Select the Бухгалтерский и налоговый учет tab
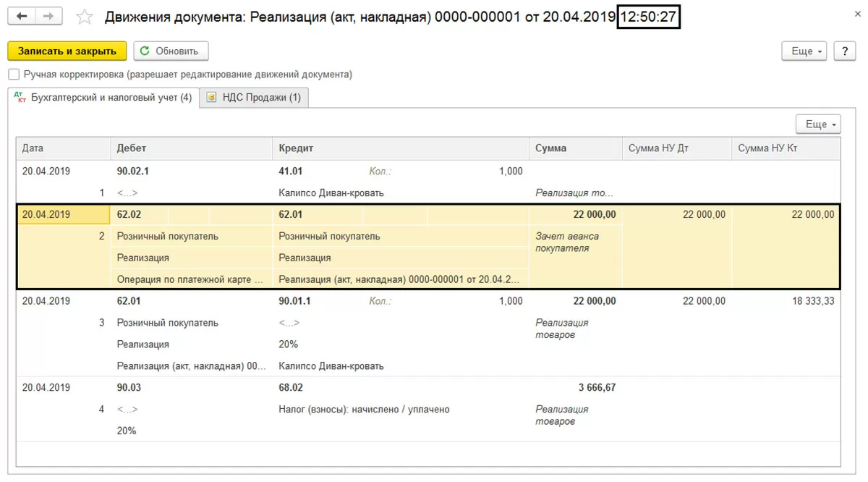Image resolution: width=868 pixels, height=482 pixels. pyautogui.click(x=111, y=98)
